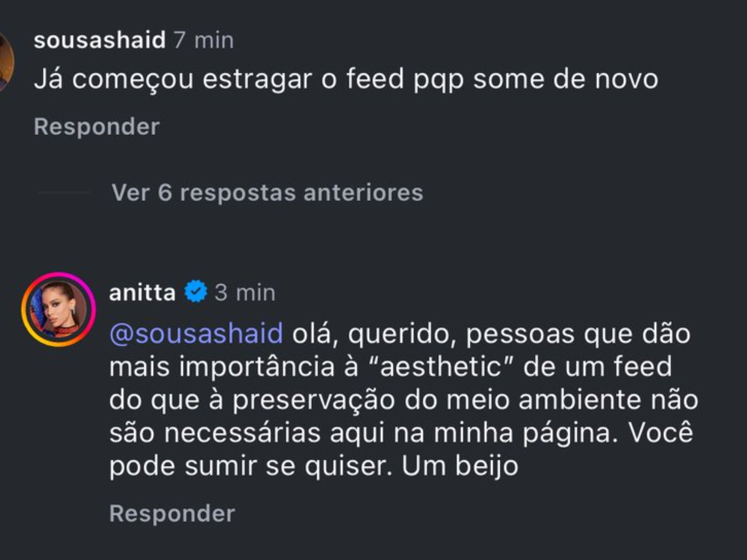Open the sousashaid username in comment header
This screenshot has width=747, height=560.
point(100,40)
